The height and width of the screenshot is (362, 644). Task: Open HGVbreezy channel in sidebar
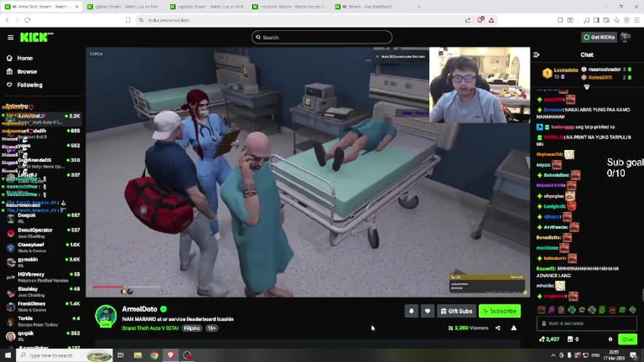tap(43, 277)
